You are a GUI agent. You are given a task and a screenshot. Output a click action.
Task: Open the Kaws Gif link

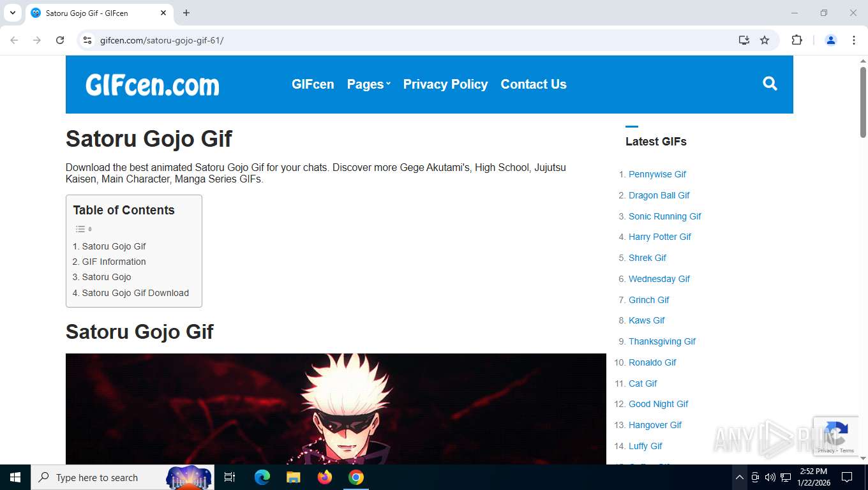(x=647, y=320)
